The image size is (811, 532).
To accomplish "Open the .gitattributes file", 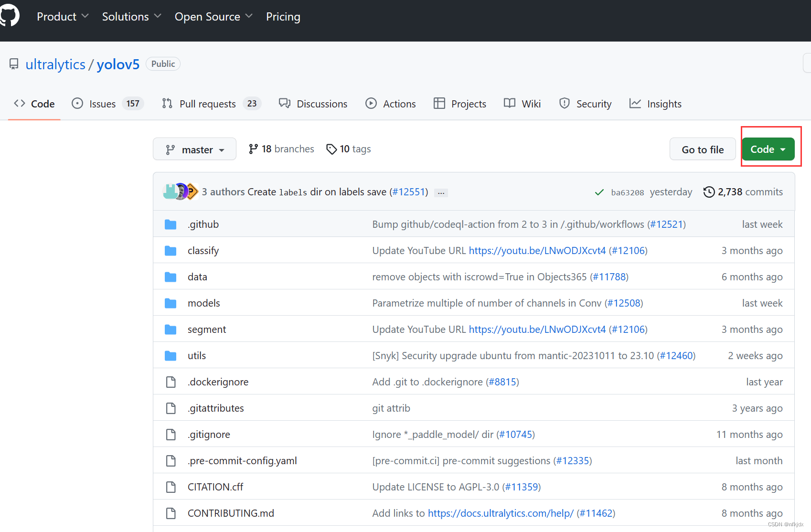I will [216, 408].
